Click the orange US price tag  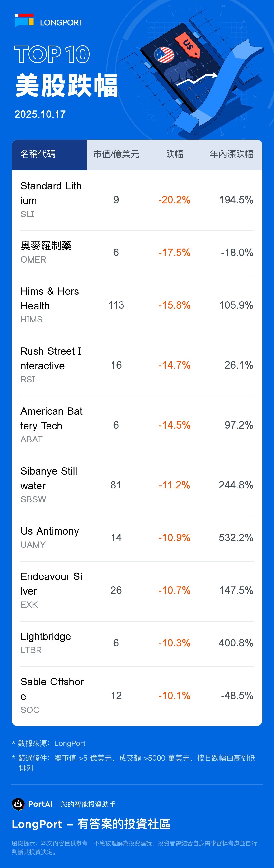[188, 44]
